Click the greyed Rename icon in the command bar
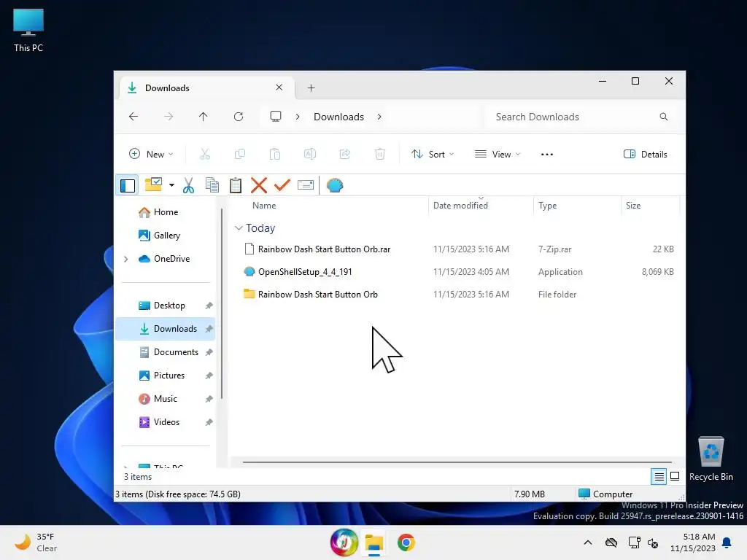The image size is (747, 560). (309, 154)
